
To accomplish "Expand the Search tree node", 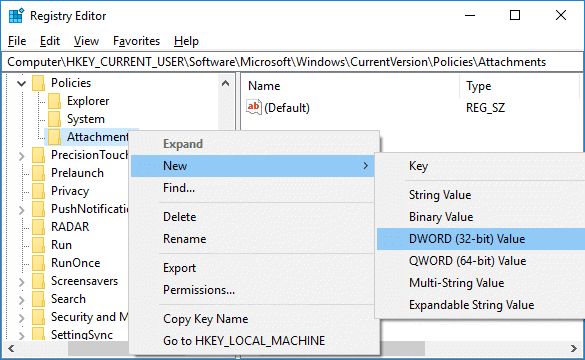I will (22, 300).
